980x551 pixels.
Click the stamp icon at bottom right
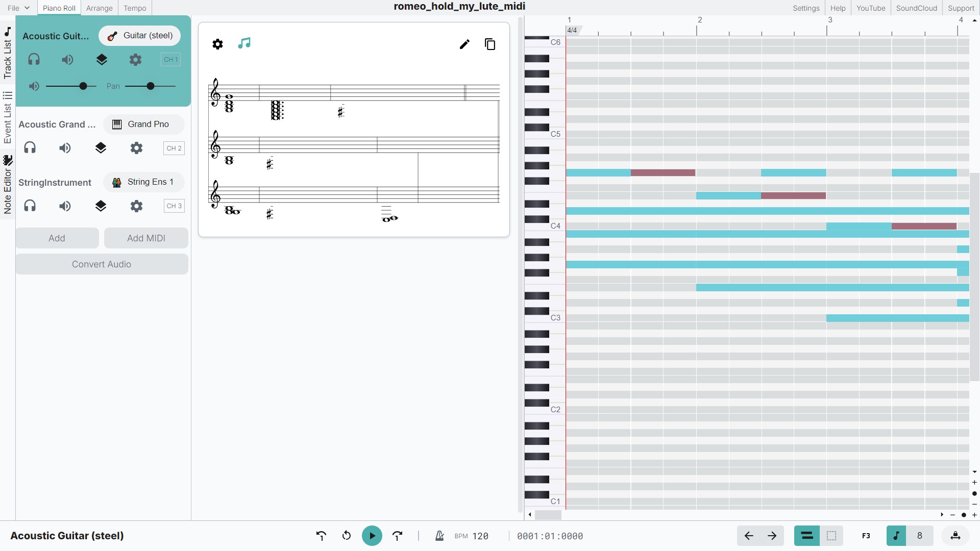pos(955,536)
